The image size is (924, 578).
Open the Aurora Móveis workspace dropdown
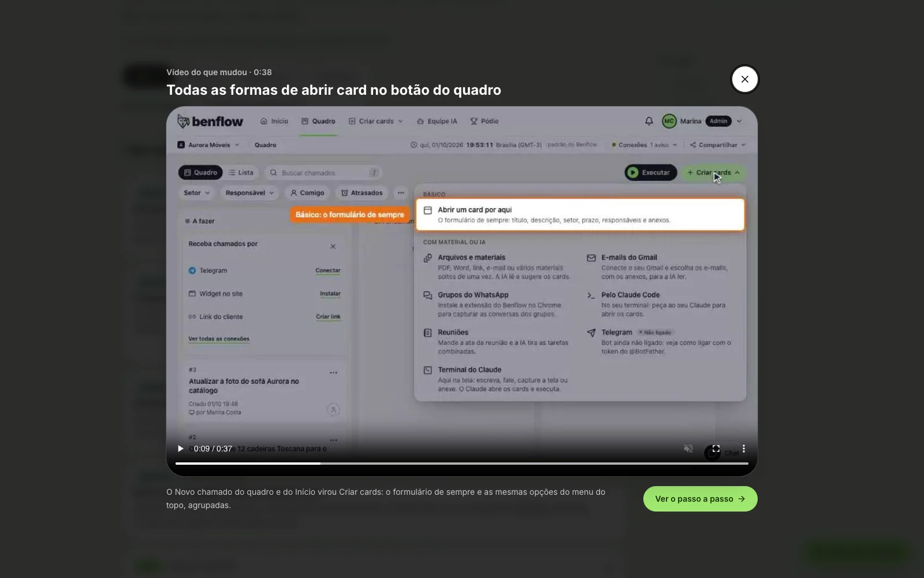(x=208, y=145)
